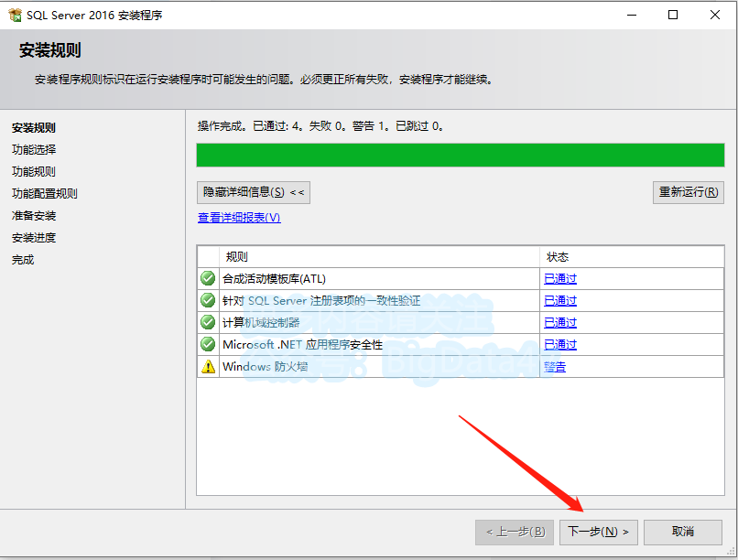Viewport: 738px width, 560px height.
Task: Open 已通过 link for SQL Server 注册表项 rule
Action: pyautogui.click(x=560, y=300)
